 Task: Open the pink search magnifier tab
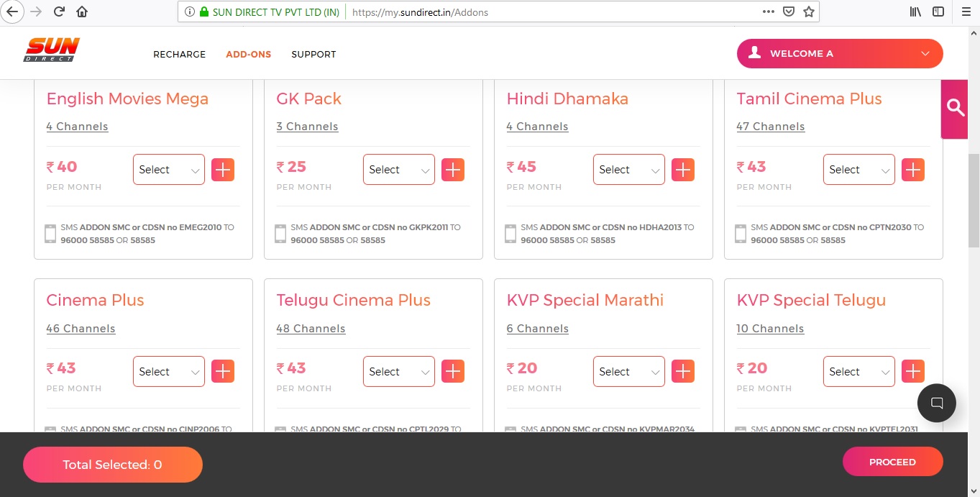(955, 109)
